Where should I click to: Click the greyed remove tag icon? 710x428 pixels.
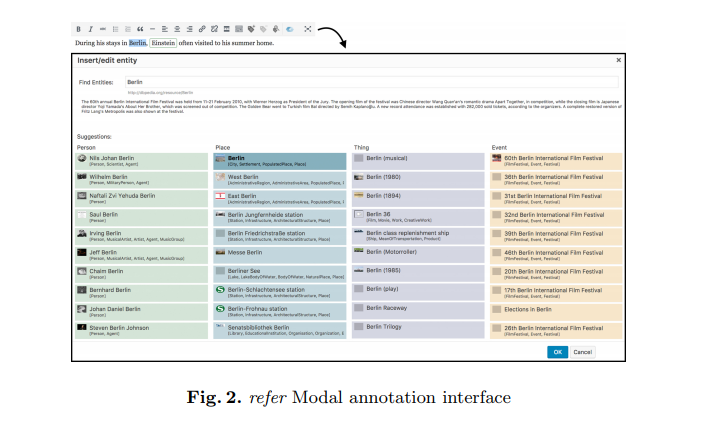264,29
